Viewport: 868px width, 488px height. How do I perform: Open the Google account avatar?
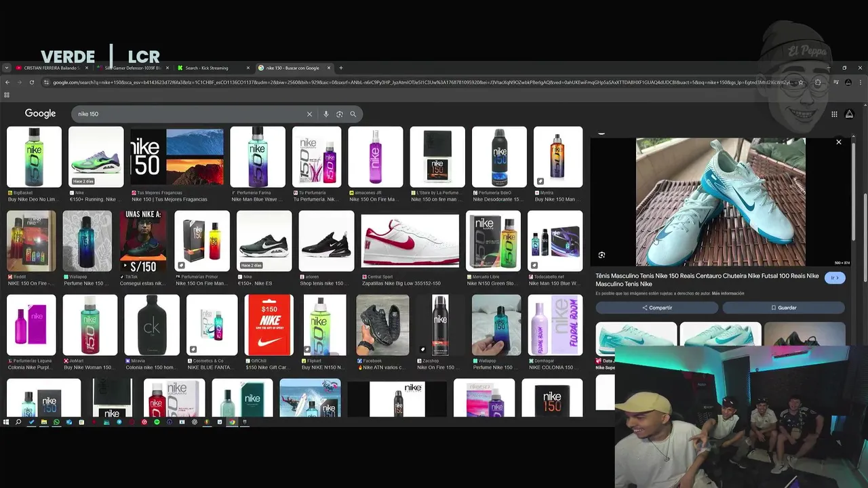point(850,114)
